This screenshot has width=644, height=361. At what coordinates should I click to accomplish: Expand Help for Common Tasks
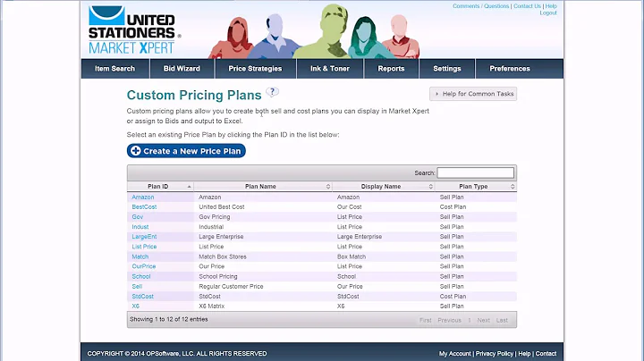click(473, 94)
